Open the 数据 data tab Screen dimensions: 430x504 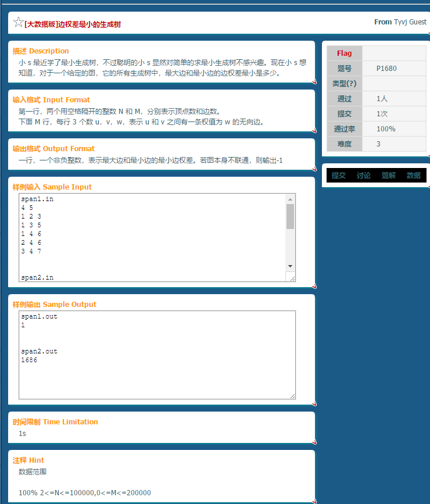tap(414, 176)
